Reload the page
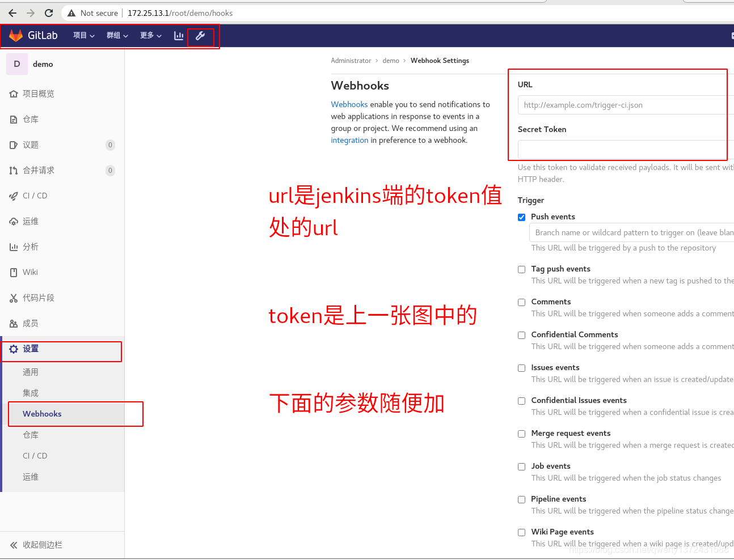This screenshot has width=734, height=560. (x=49, y=13)
